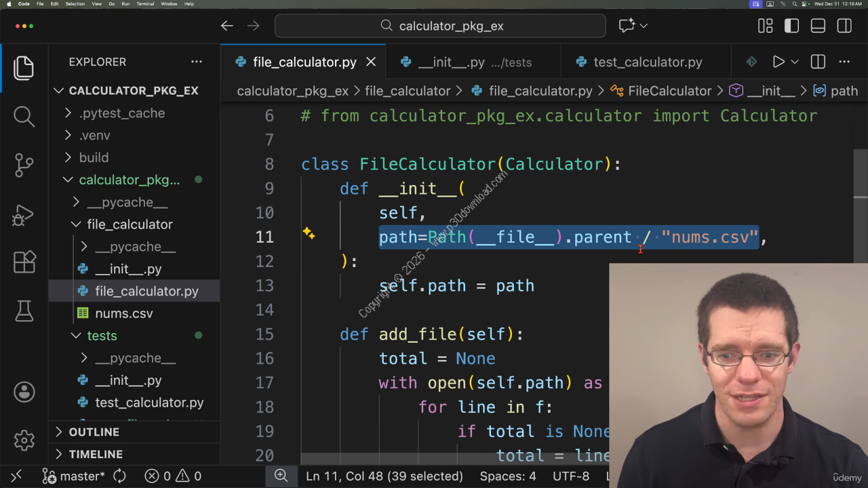
Task: Click the Spaces: 4 indentation setting
Action: (x=507, y=476)
